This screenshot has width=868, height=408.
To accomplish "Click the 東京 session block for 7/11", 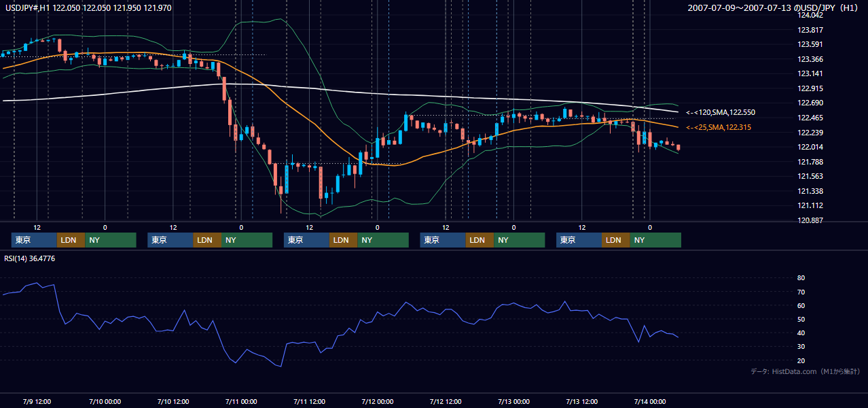I will (x=306, y=240).
